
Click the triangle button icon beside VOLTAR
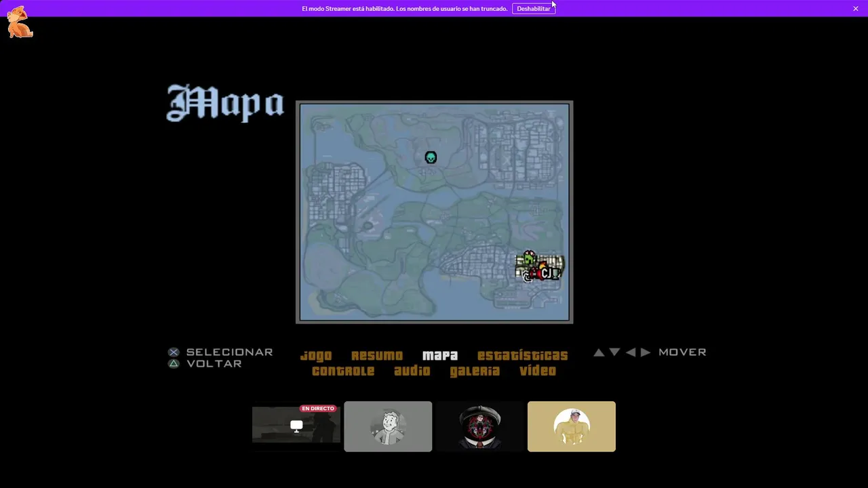click(x=174, y=364)
